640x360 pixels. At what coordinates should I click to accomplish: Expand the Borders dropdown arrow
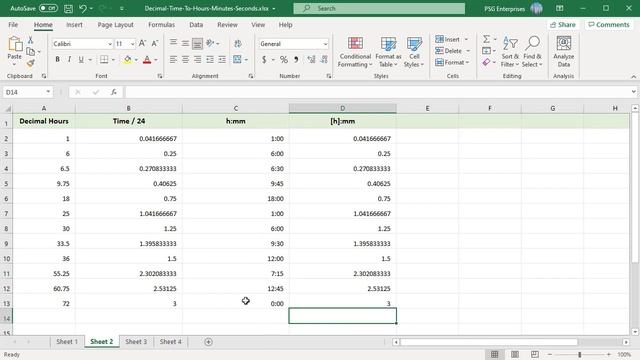[113, 60]
